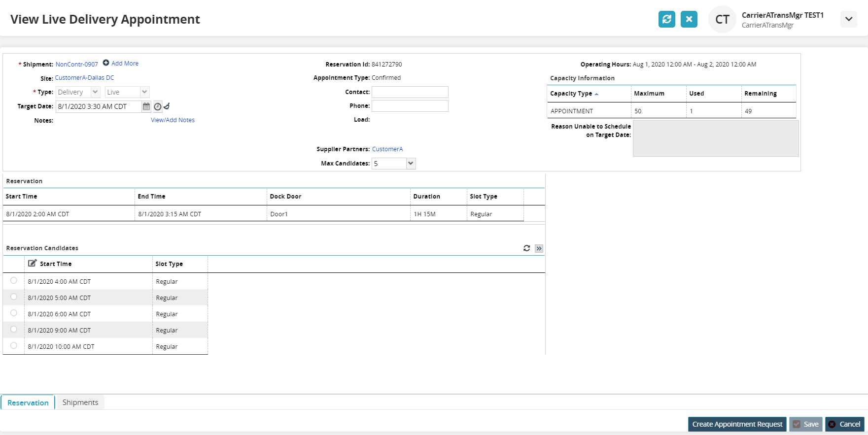
Task: Expand Reservation Candidates with double-arrow button
Action: point(539,248)
